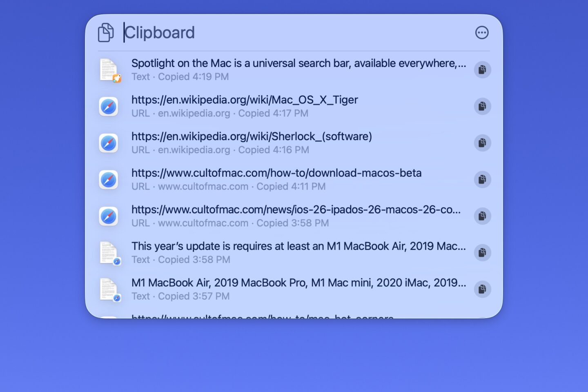Copy the ios-26 news URL with its copy button
Image resolution: width=588 pixels, height=392 pixels.
(482, 216)
